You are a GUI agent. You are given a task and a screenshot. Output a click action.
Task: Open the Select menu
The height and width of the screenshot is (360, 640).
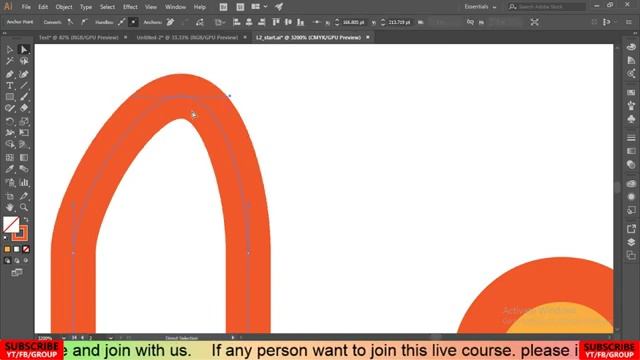(107, 7)
